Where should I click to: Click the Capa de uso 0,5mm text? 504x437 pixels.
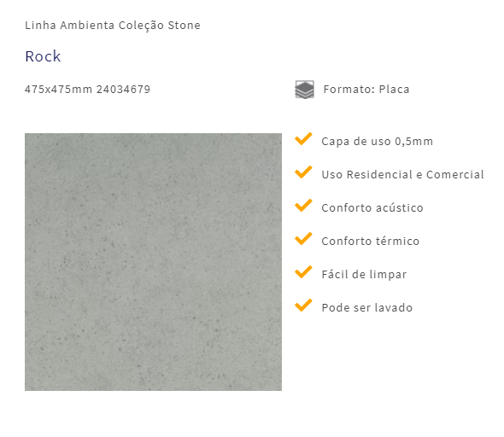tap(377, 142)
